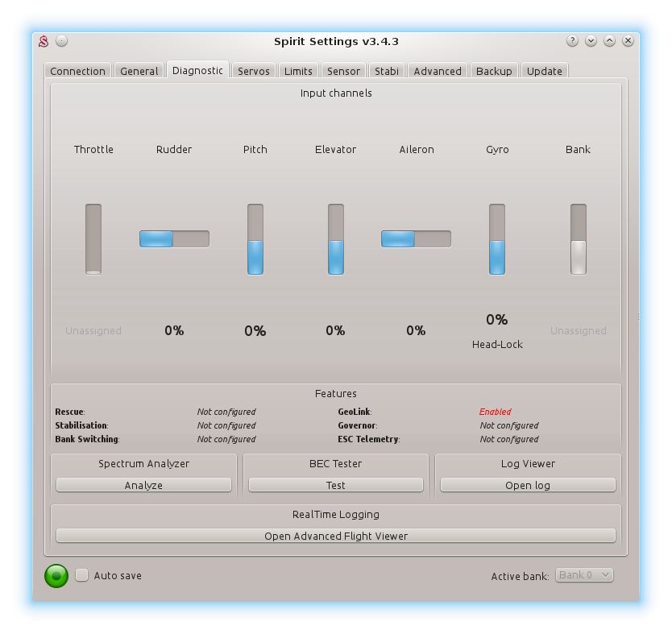Viewport: 672px width, 634px height.
Task: Click the red GeoLink Enabled status text
Action: point(495,412)
